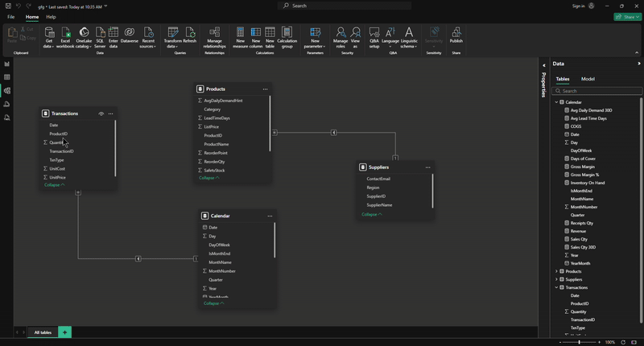
Task: Switch to Model tab in Data pane
Action: point(588,79)
